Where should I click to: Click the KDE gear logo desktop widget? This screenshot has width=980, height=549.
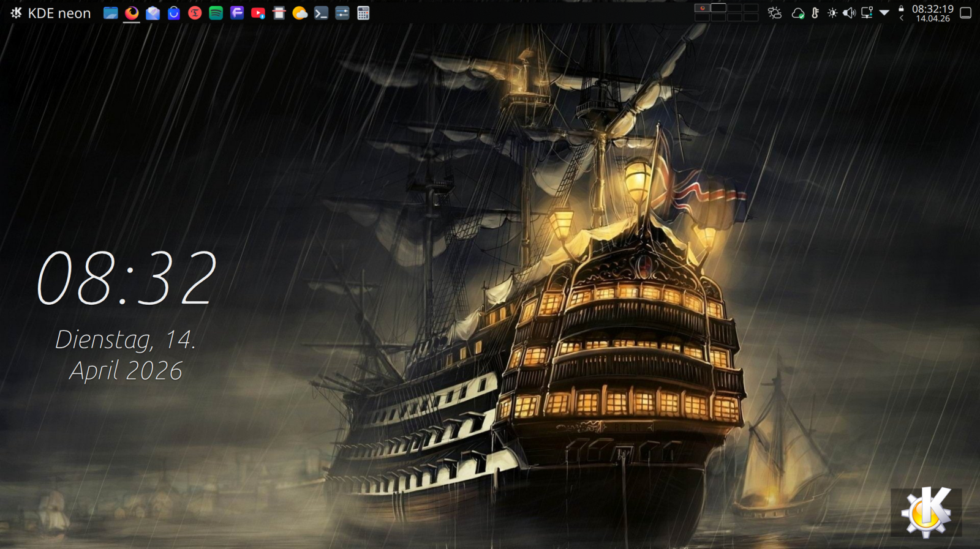click(925, 512)
